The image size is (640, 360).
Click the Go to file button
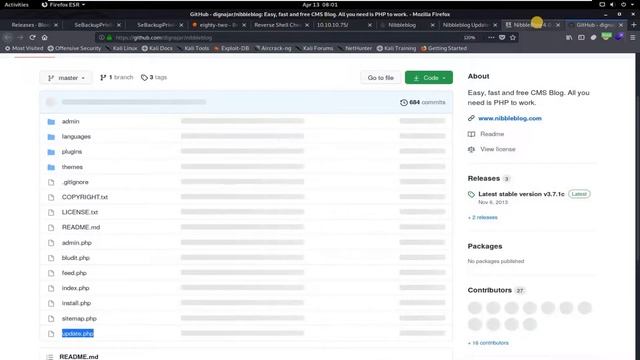click(380, 78)
